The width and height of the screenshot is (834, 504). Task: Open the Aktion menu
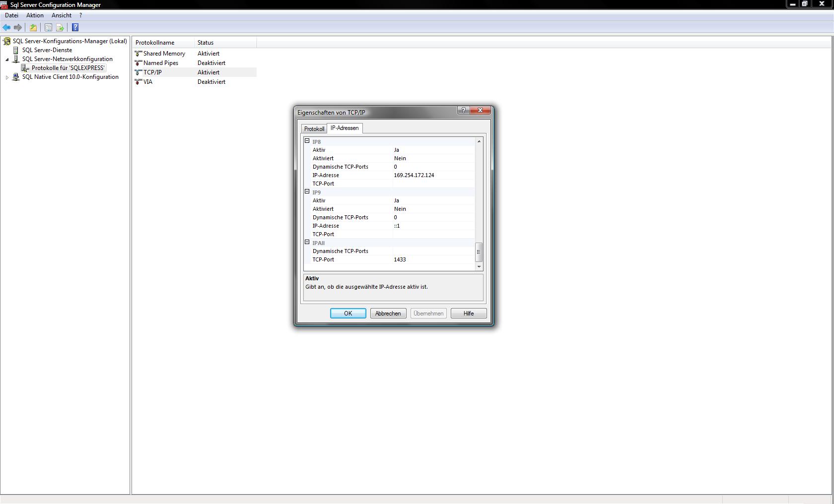tap(35, 15)
